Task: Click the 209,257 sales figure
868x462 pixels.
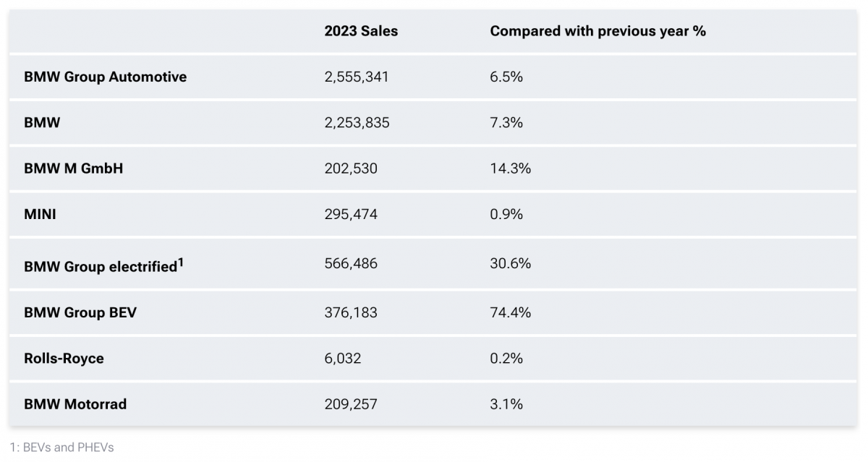Action: tap(351, 404)
